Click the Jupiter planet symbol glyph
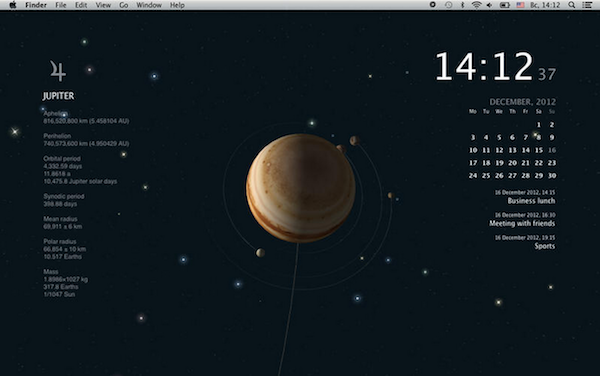This screenshot has height=376, width=600. [x=58, y=70]
